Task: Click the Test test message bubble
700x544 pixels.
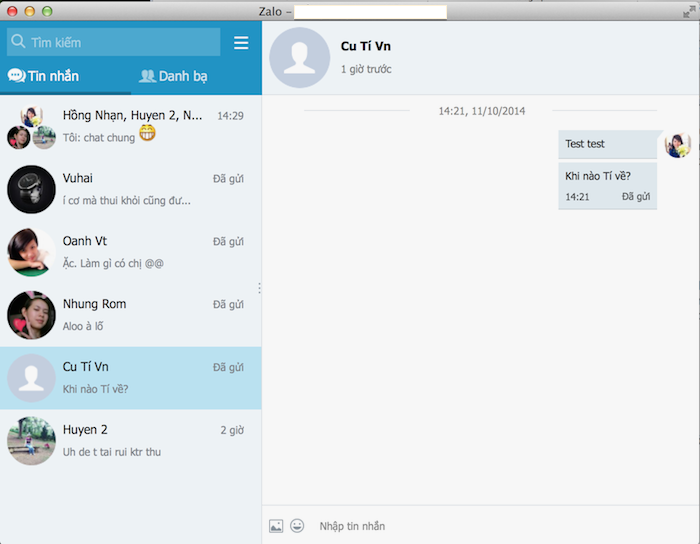Action: (x=608, y=144)
